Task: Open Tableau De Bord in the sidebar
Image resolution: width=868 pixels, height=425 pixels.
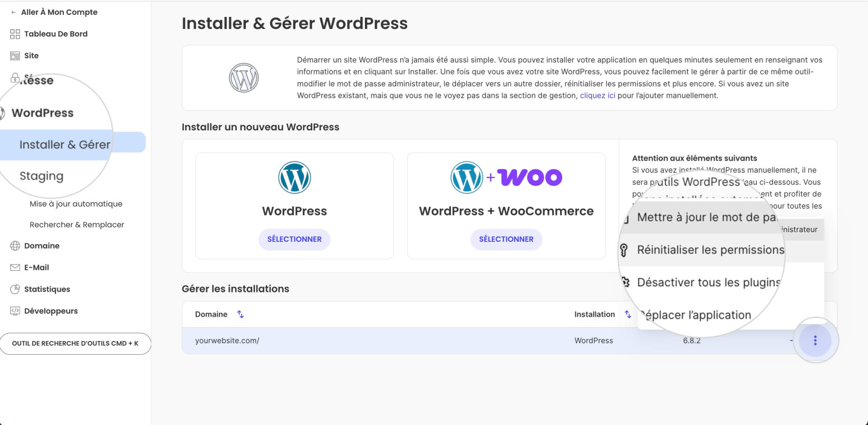Action: pyautogui.click(x=56, y=34)
